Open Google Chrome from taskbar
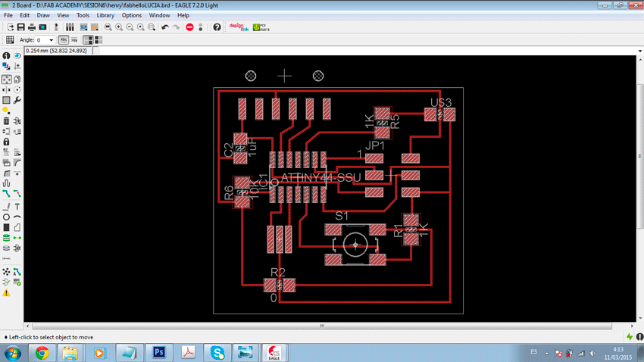 [42, 353]
